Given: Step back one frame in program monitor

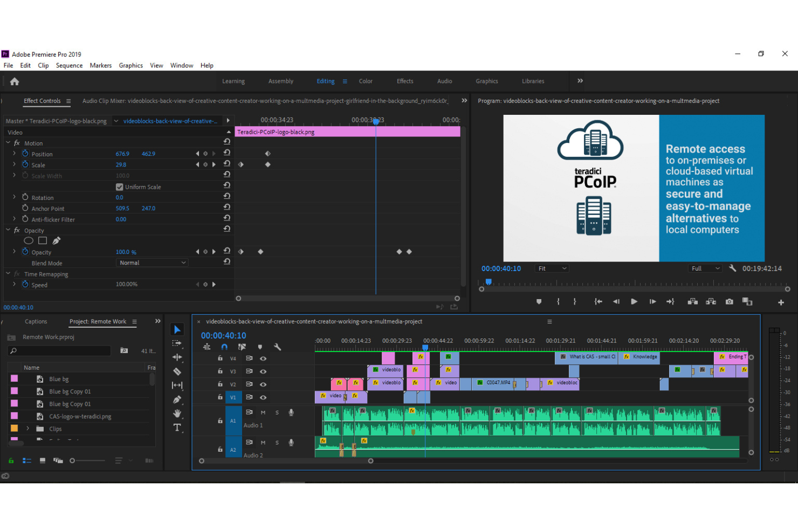Looking at the screenshot, I should point(616,302).
